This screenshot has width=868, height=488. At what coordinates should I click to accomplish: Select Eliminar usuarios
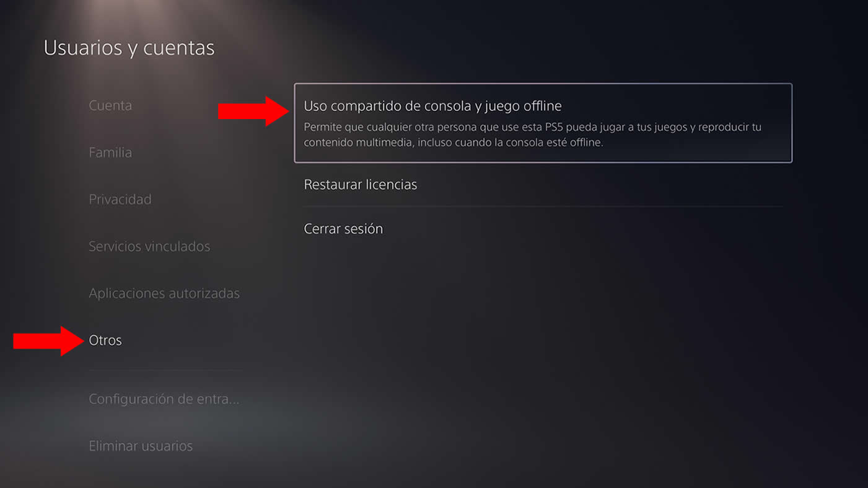[141, 446]
